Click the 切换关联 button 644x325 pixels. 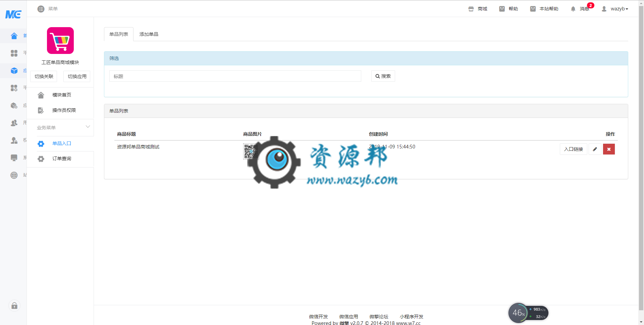[x=44, y=76]
